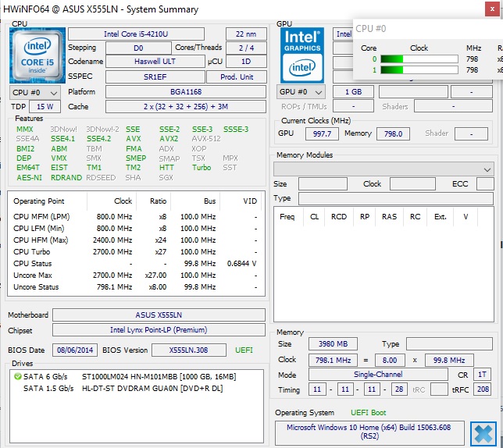Click the Intel Core i5-4210U name field
This screenshot has height=448, width=503.
point(136,34)
